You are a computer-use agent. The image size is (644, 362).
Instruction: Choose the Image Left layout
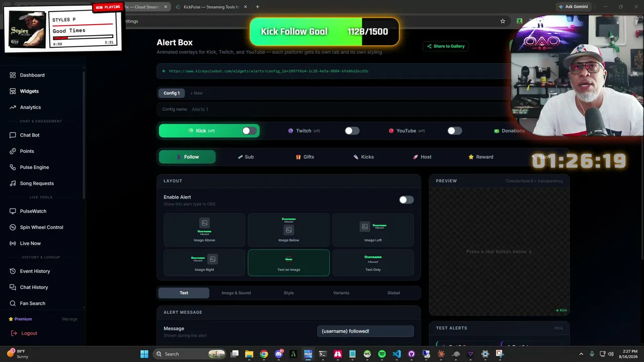[373, 230]
